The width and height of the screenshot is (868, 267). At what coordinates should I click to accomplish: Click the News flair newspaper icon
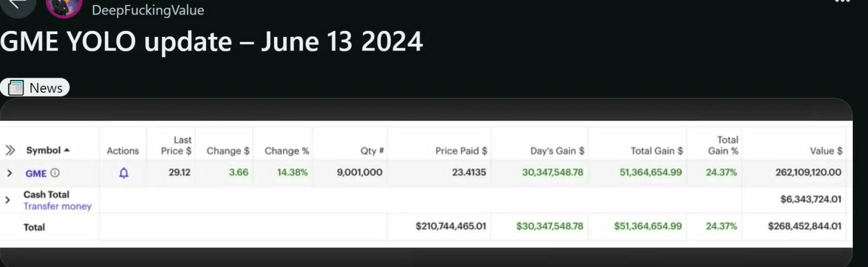(x=16, y=87)
